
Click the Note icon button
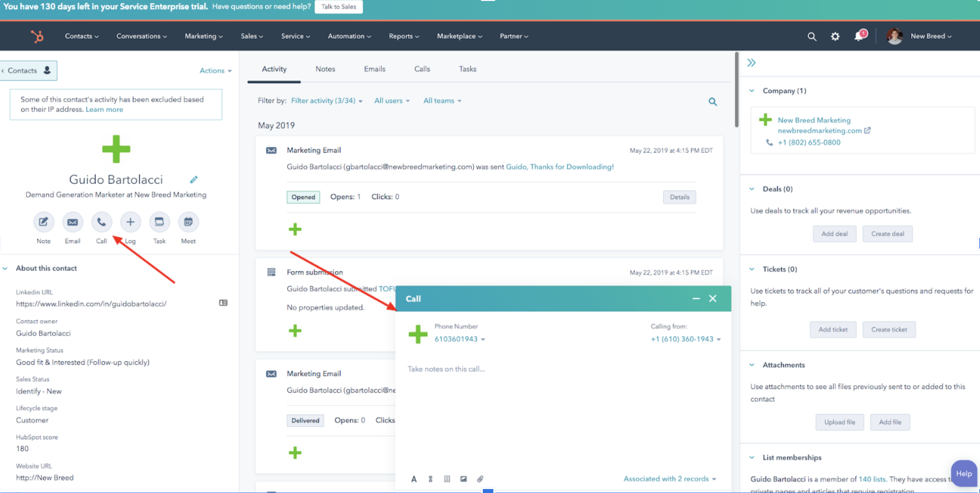pos(43,222)
